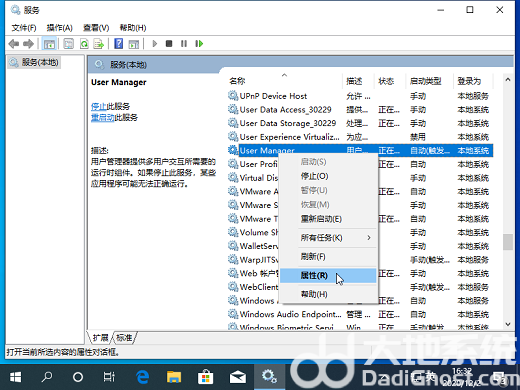
Task: Sort by 状态 column header
Action: pyautogui.click(x=390, y=81)
